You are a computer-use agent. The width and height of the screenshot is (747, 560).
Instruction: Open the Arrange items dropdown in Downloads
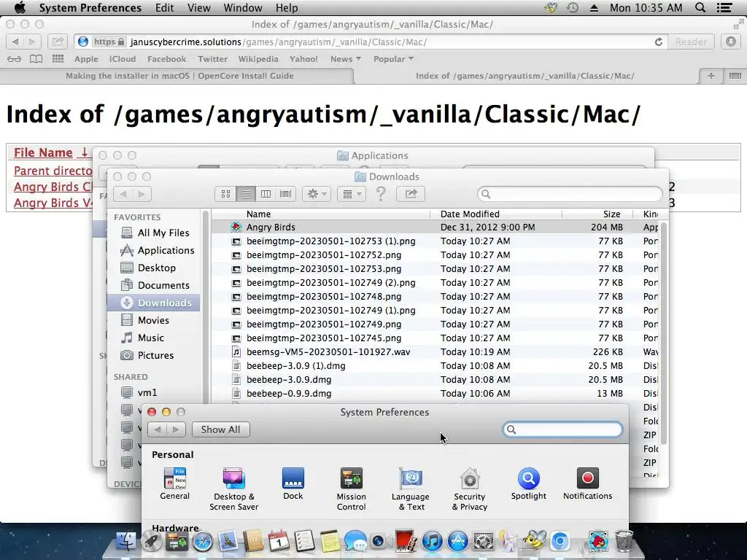point(352,194)
